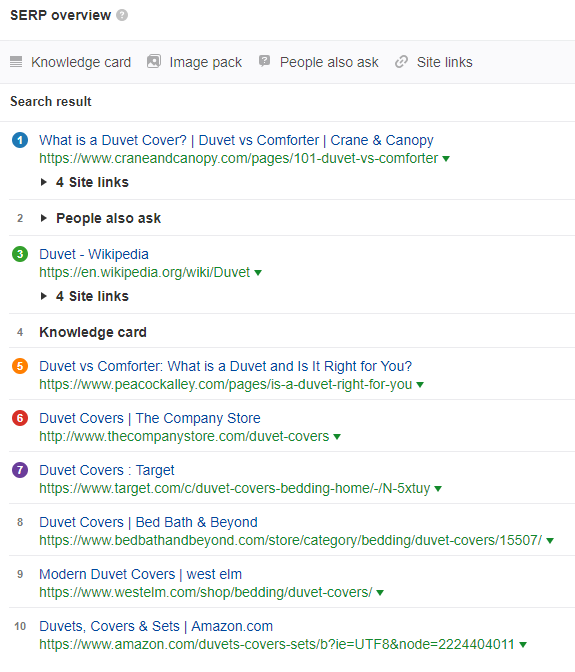Click position number 2 beside People also ask
Image resolution: width=575 pixels, height=672 pixels.
coord(20,218)
